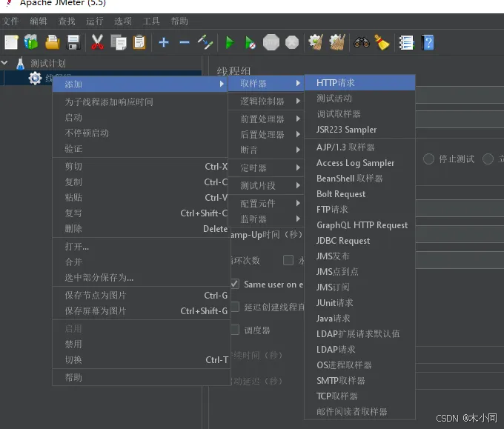Choose 调试取样器 entry
This screenshot has height=429, width=504.
tap(359, 114)
